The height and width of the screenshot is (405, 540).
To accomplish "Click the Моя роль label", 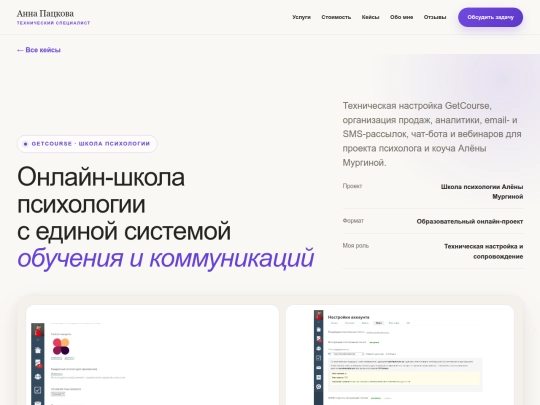I will [x=356, y=246].
